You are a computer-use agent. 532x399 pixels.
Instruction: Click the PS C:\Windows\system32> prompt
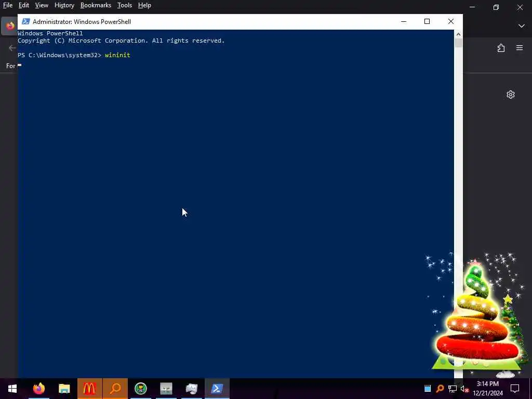point(59,55)
